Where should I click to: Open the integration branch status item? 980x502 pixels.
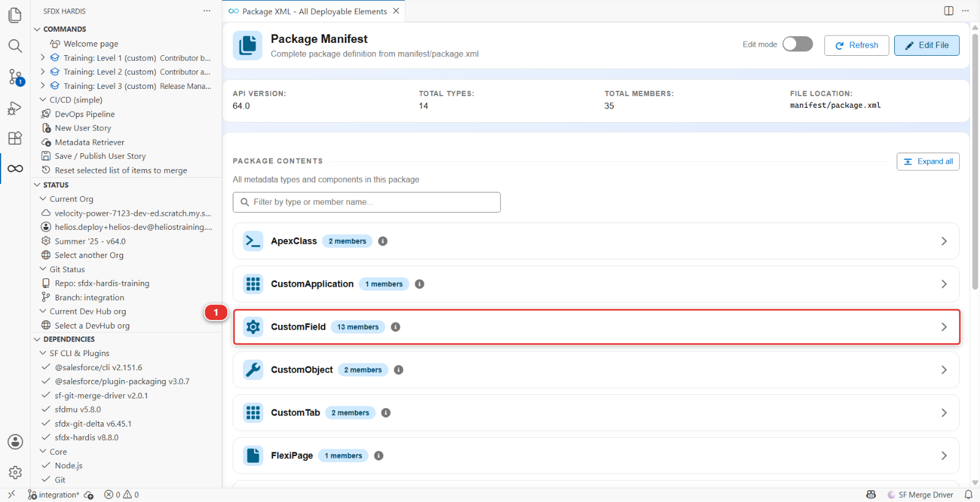(x=54, y=495)
